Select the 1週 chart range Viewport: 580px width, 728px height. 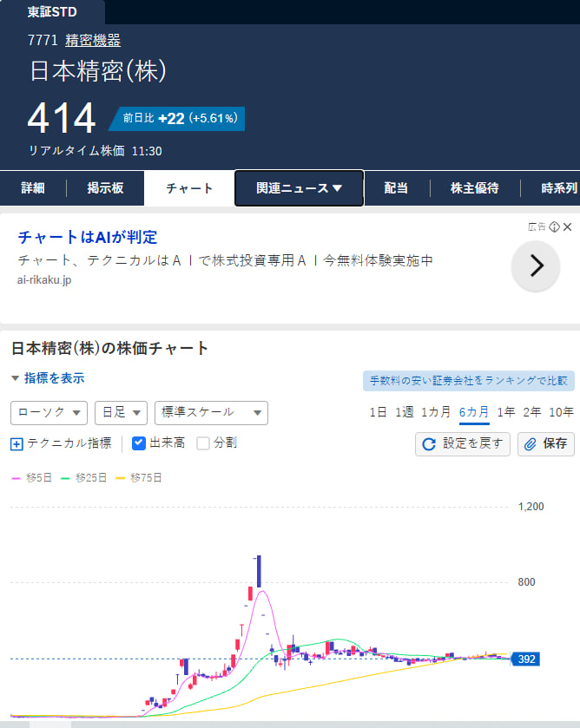point(405,412)
